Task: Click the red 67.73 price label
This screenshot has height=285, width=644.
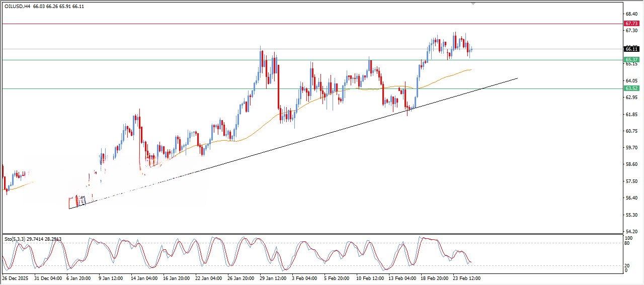Action: coord(631,24)
